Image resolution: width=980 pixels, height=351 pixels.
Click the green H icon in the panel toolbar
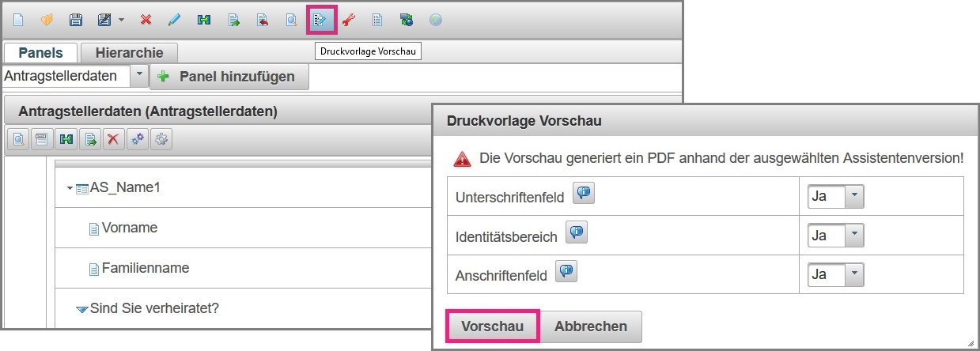point(66,139)
